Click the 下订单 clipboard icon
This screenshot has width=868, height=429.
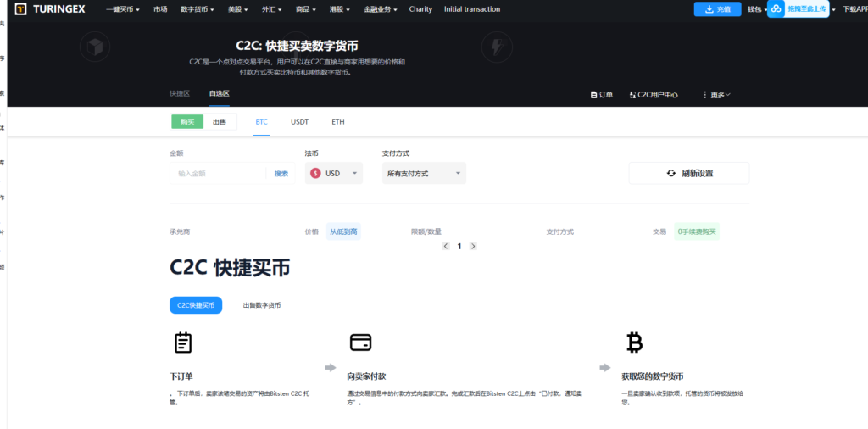tap(183, 343)
